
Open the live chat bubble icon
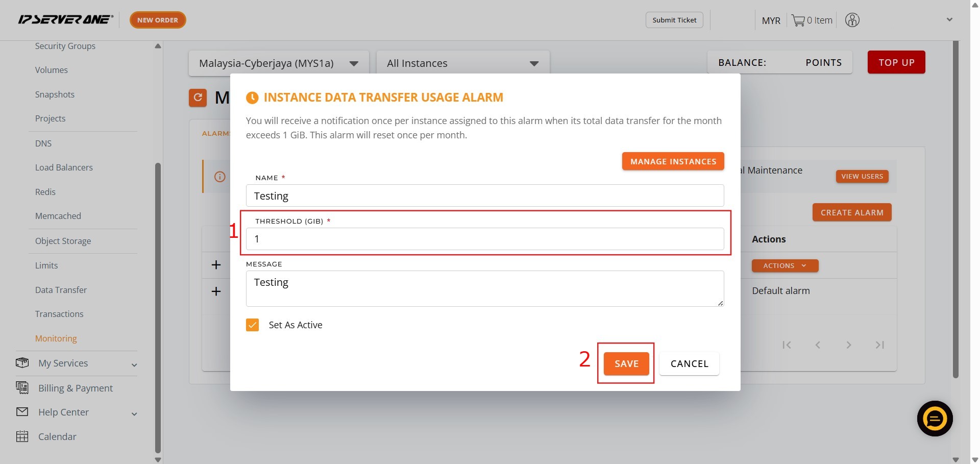click(935, 419)
